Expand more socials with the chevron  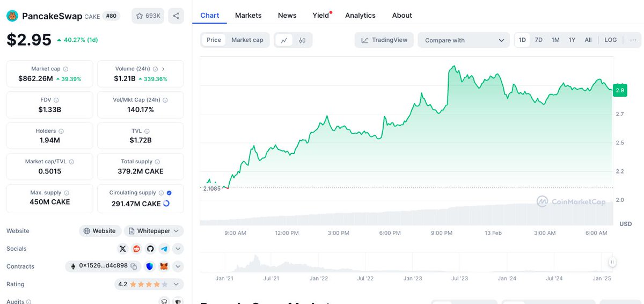pos(178,249)
